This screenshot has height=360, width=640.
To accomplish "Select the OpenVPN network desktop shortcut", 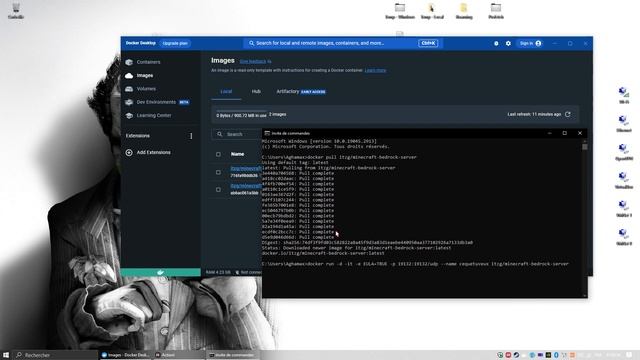I will tap(624, 152).
